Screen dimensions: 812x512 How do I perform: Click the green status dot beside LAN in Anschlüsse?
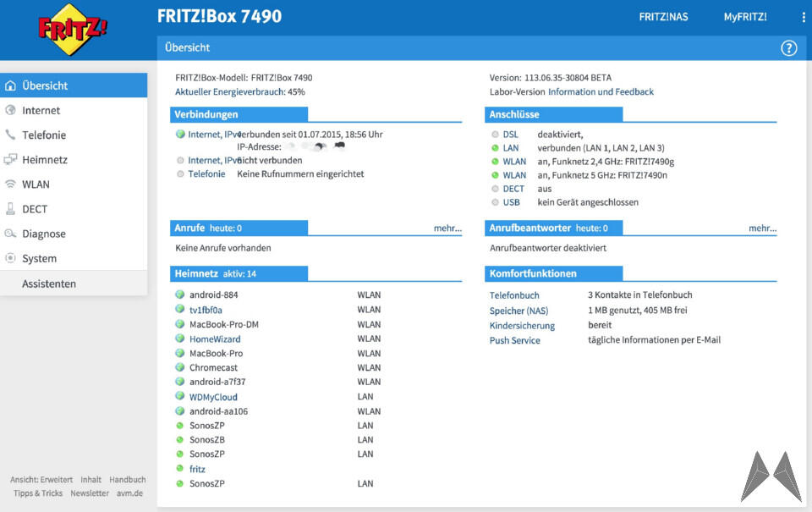coord(495,148)
